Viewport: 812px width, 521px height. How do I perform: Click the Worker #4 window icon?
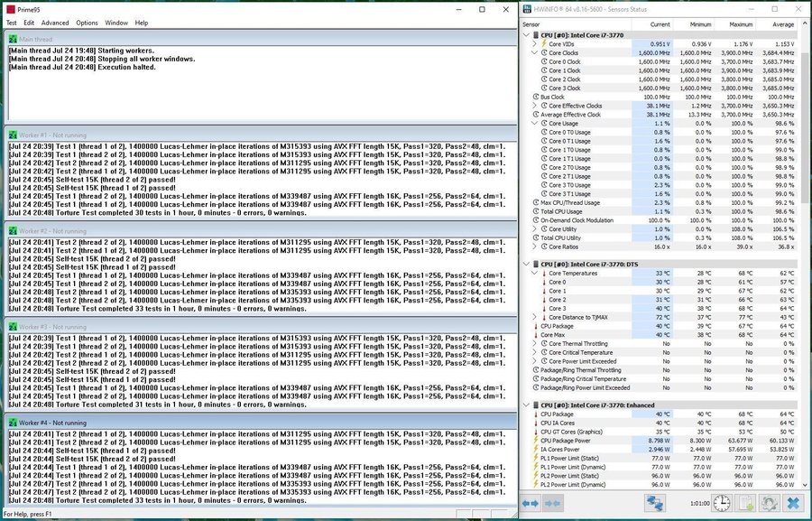13,423
